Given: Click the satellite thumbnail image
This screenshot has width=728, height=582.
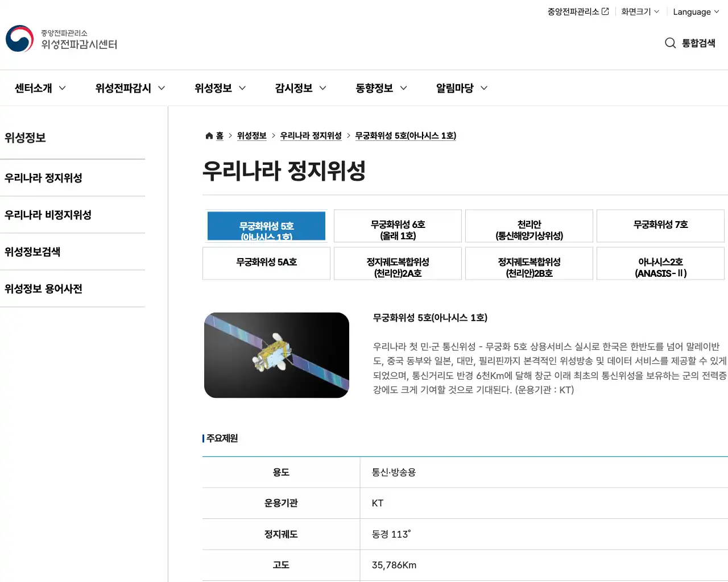Looking at the screenshot, I should [x=276, y=355].
